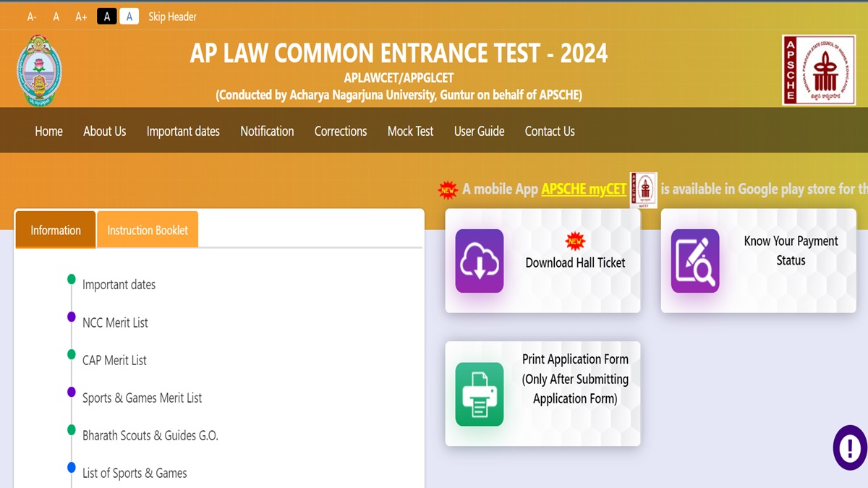Open Sports & Games Merit List
Image resolution: width=868 pixels, height=488 pixels.
click(x=142, y=398)
